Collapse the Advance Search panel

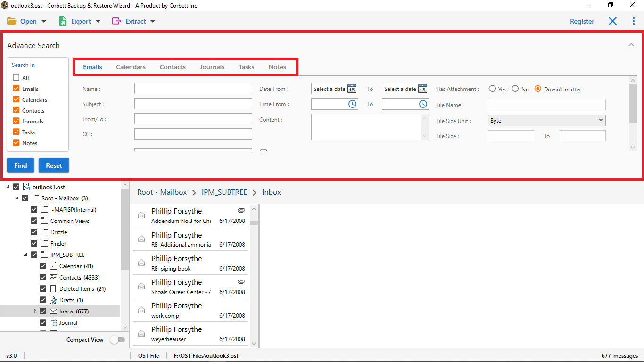(631, 45)
